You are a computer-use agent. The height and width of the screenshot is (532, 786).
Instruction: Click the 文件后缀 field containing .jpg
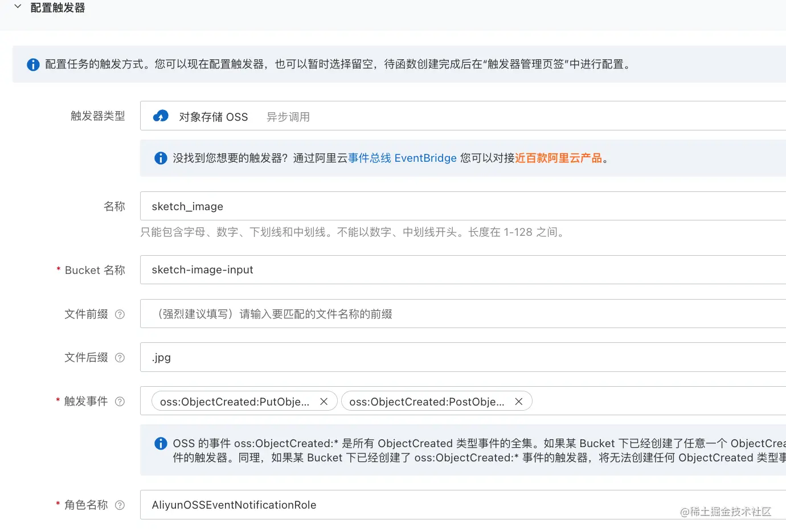463,357
